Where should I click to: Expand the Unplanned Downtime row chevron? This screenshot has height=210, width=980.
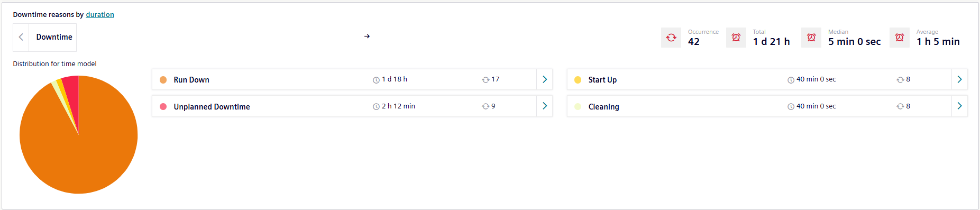pos(545,106)
